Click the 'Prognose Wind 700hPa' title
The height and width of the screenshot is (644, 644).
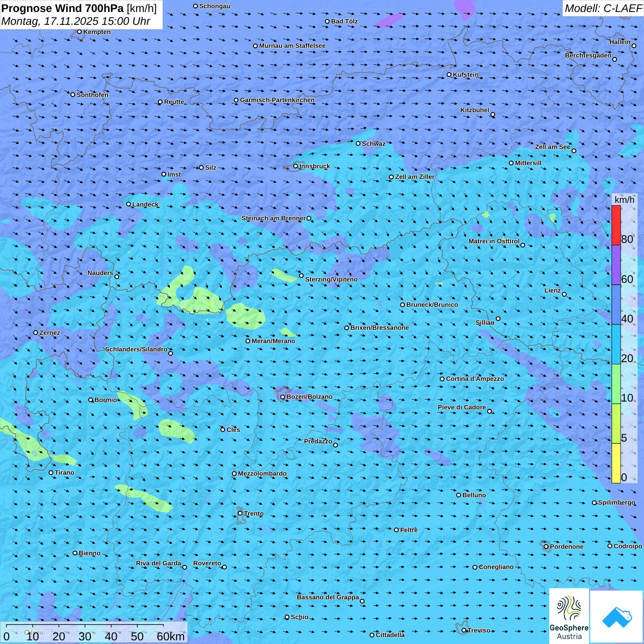[63, 8]
